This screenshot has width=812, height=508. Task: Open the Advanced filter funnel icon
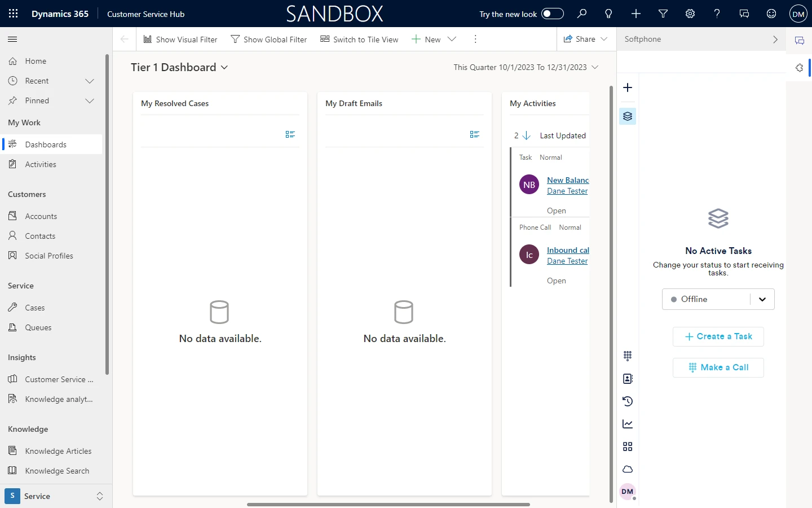[663, 14]
